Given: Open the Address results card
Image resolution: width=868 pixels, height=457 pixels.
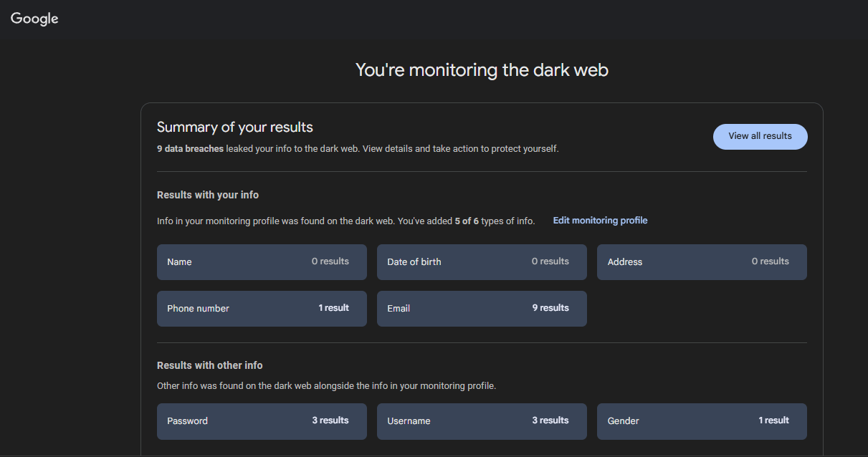Looking at the screenshot, I should [701, 262].
